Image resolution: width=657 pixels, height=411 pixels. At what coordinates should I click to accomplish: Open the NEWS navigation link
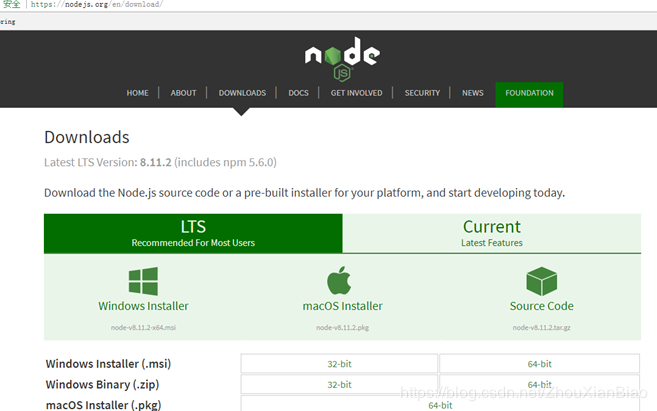click(473, 93)
